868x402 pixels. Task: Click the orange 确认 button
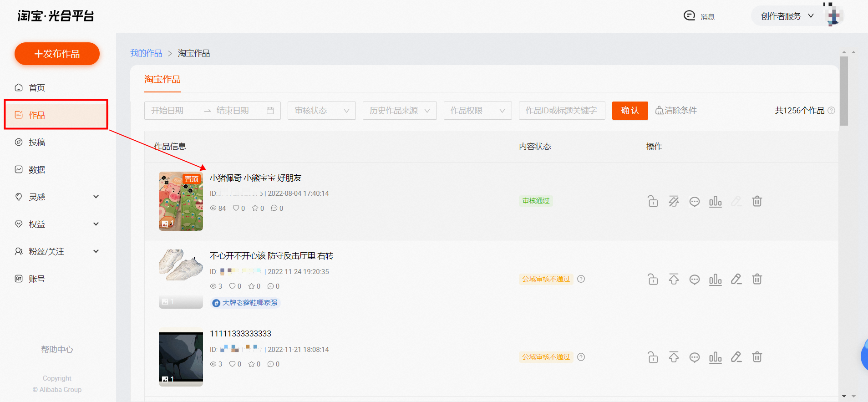(630, 111)
